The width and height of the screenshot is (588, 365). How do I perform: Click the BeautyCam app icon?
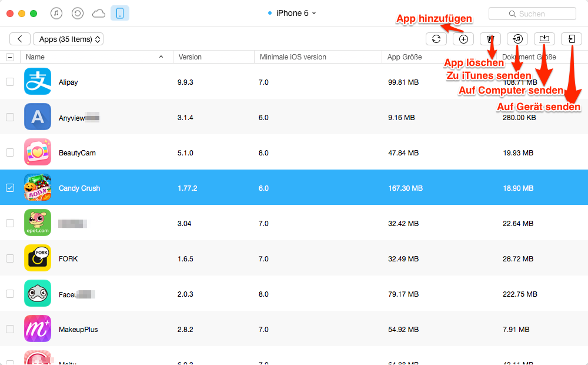pos(38,152)
